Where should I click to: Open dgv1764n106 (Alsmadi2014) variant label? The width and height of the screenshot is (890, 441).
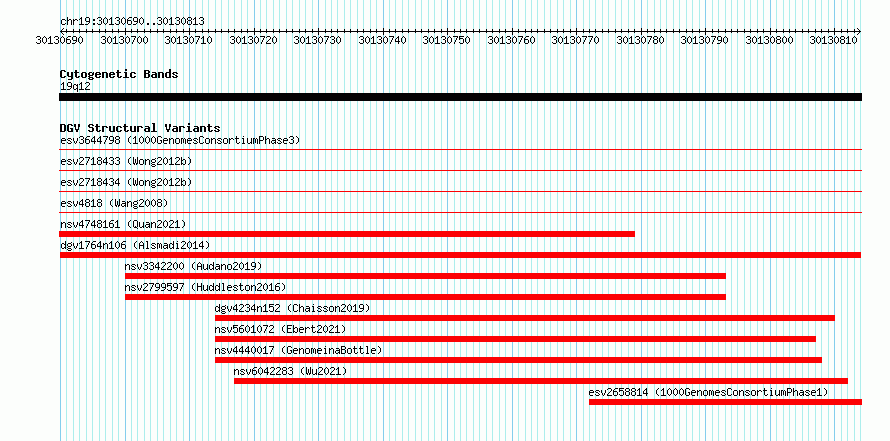[x=135, y=245]
